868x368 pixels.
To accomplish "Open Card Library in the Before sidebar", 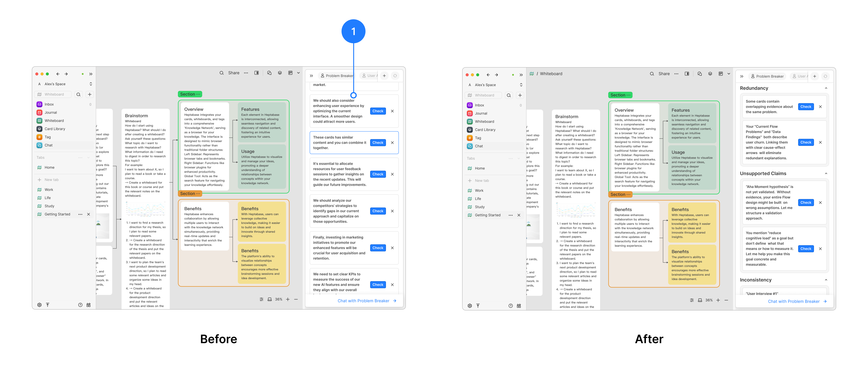I will 55,129.
